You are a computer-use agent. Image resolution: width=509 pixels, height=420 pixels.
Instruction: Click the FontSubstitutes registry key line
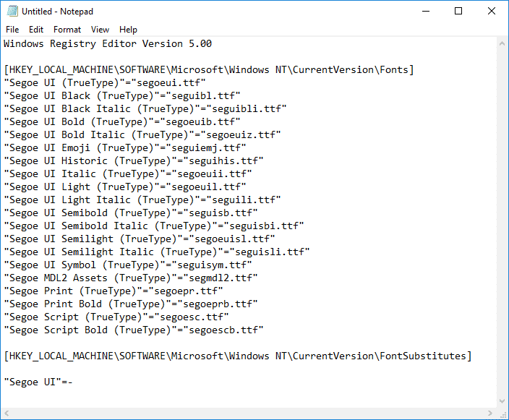coord(237,356)
